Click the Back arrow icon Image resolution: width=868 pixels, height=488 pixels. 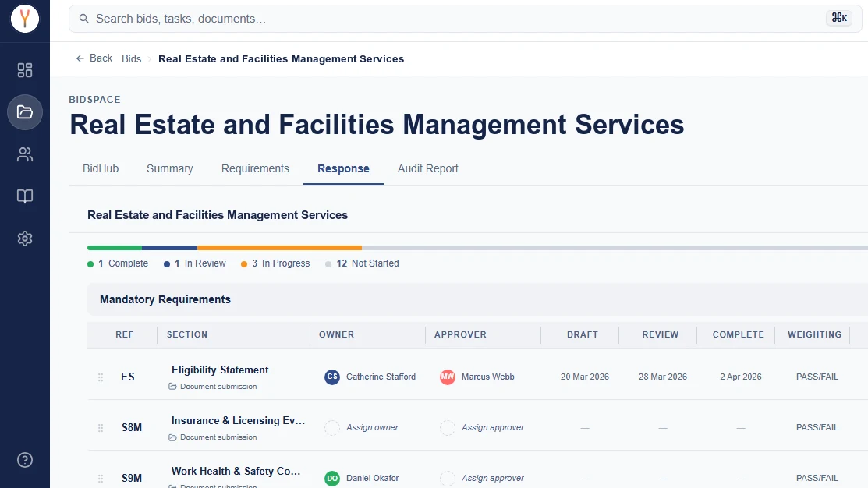[x=80, y=58]
